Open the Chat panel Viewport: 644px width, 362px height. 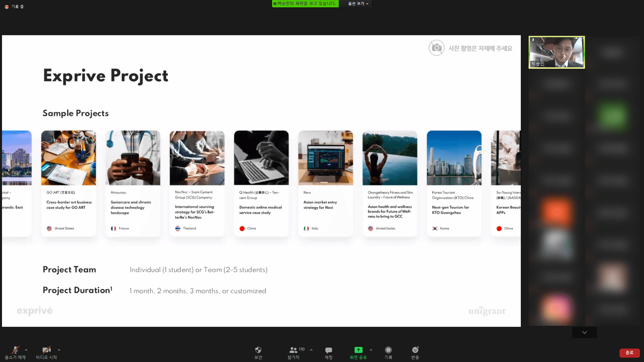[x=329, y=353]
